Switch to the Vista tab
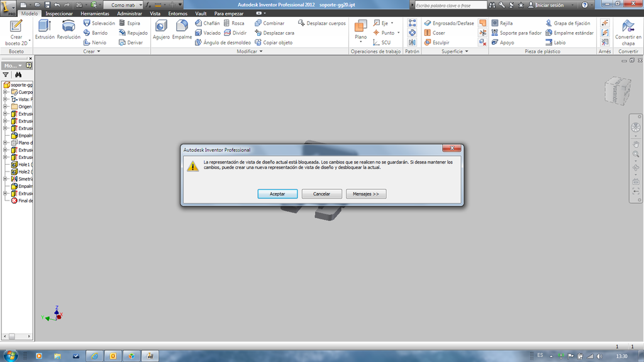Image resolution: width=644 pixels, height=362 pixels. pos(155,14)
